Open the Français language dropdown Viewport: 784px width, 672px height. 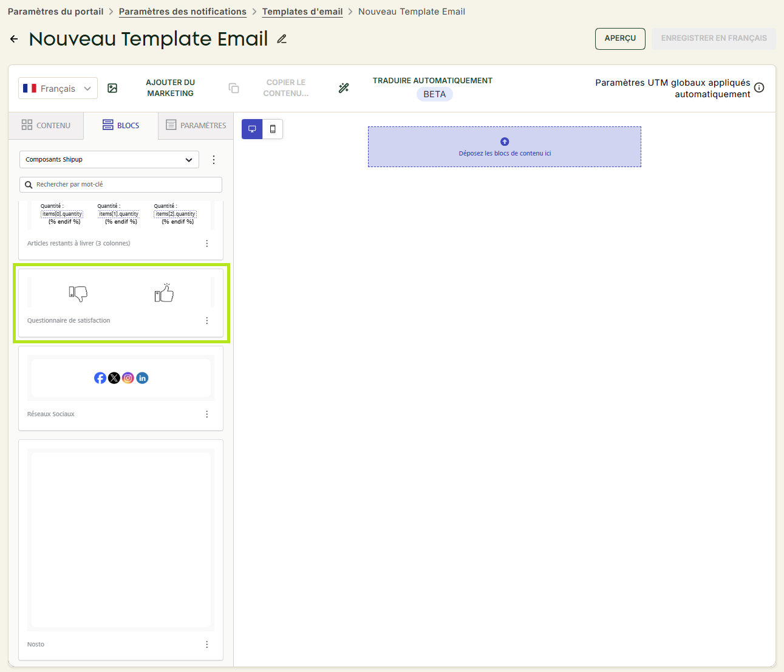point(58,89)
